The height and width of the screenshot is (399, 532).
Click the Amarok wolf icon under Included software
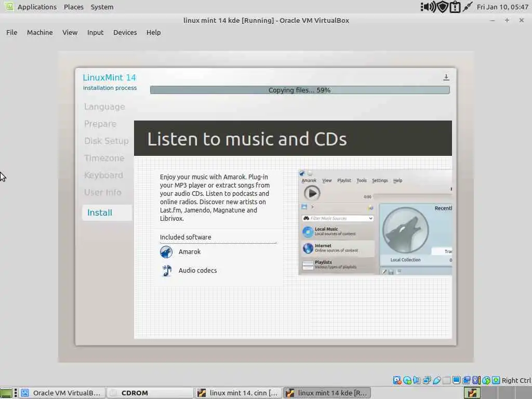(166, 252)
